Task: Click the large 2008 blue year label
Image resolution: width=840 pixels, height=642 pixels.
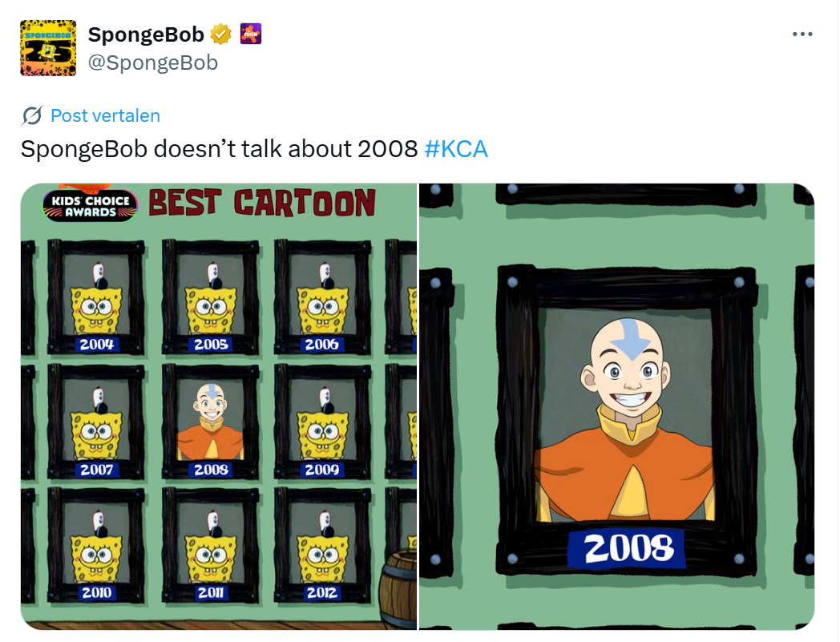Action: [627, 549]
